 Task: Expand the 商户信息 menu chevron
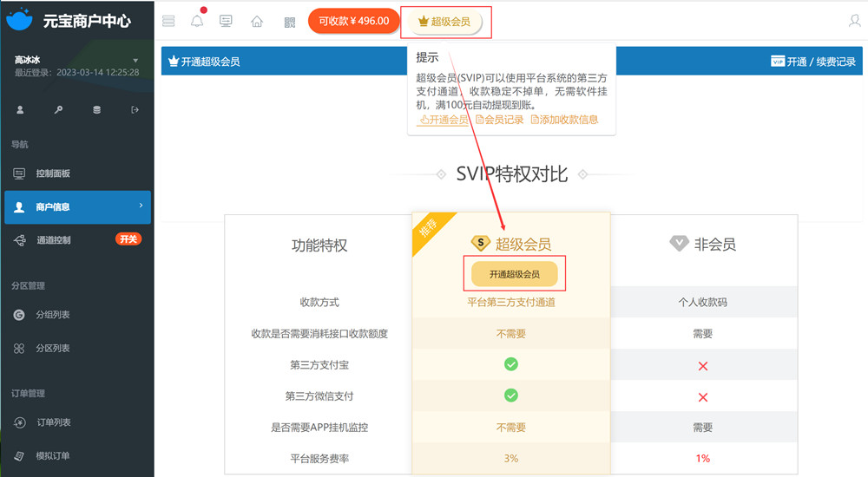pyautogui.click(x=141, y=206)
